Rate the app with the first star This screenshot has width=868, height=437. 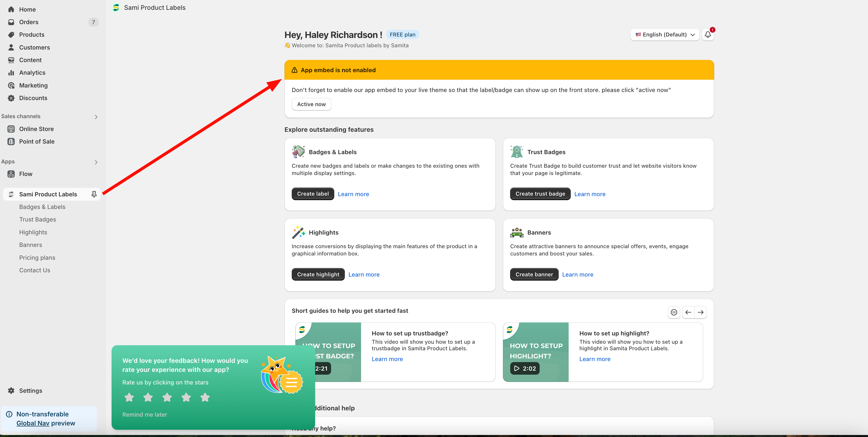[x=129, y=397]
